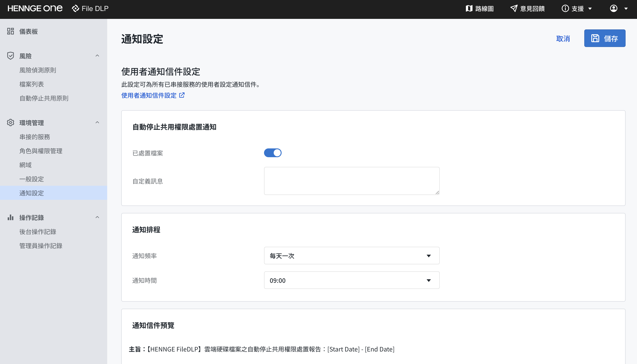Click the 意見回饋 paper plane icon
This screenshot has height=364, width=637.
click(x=514, y=9)
